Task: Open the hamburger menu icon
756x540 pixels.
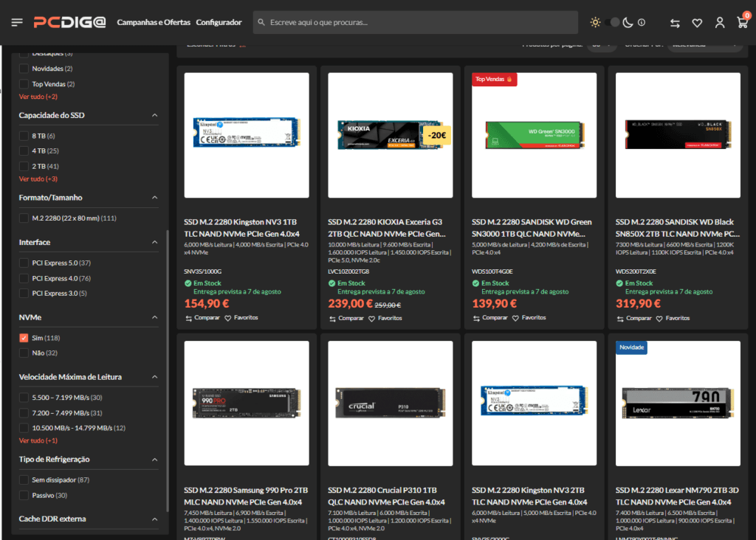Action: (x=17, y=22)
